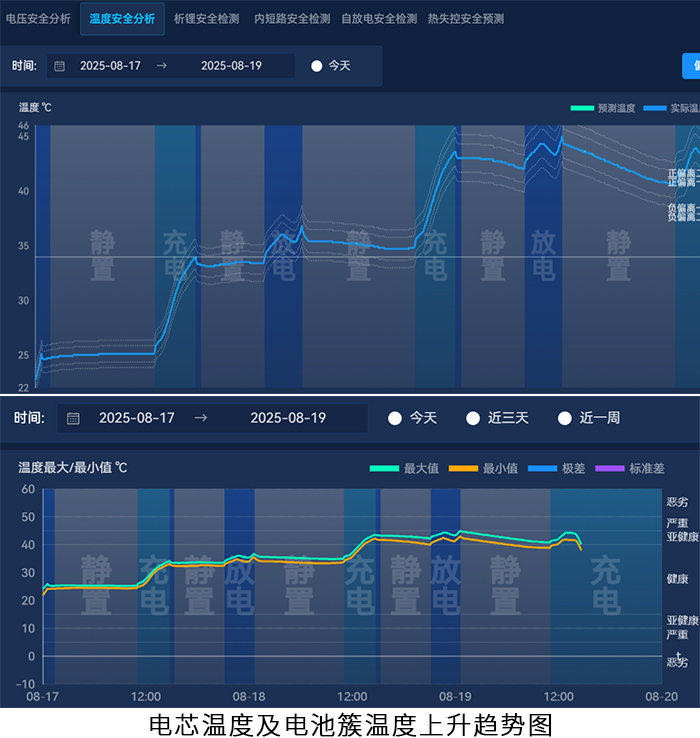Screen dimensions: 700x738
Task: Hide the 最大值 series via its legend
Action: click(384, 467)
